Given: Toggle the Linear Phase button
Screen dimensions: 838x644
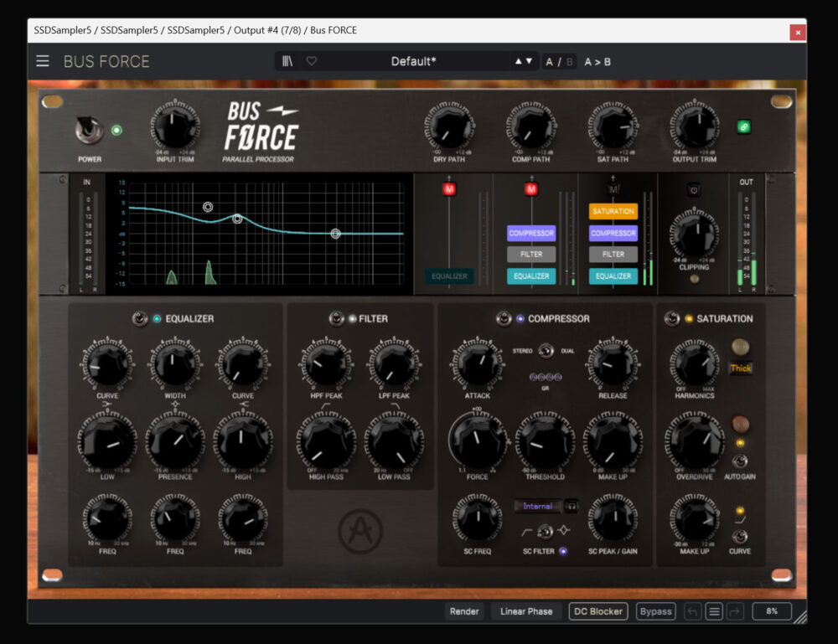Looking at the screenshot, I should (x=526, y=611).
